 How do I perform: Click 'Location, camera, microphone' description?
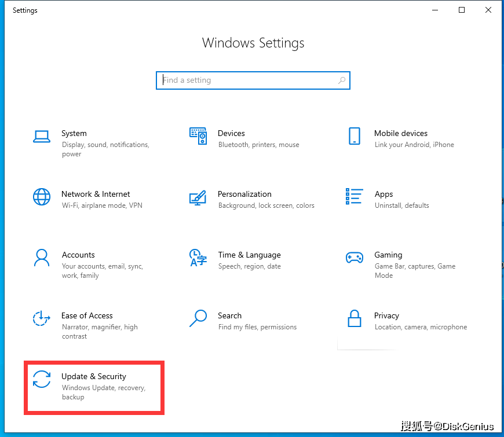pyautogui.click(x=421, y=327)
